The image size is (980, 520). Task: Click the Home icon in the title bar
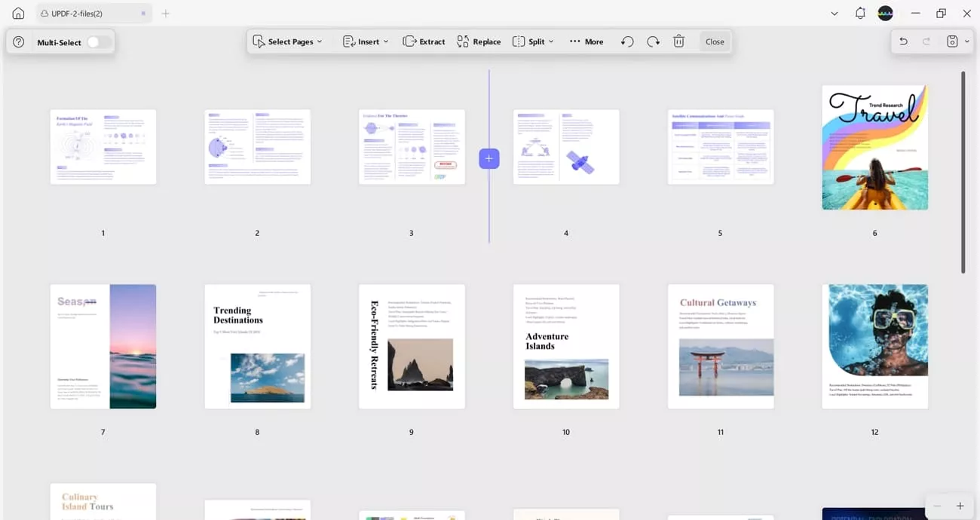(x=18, y=14)
